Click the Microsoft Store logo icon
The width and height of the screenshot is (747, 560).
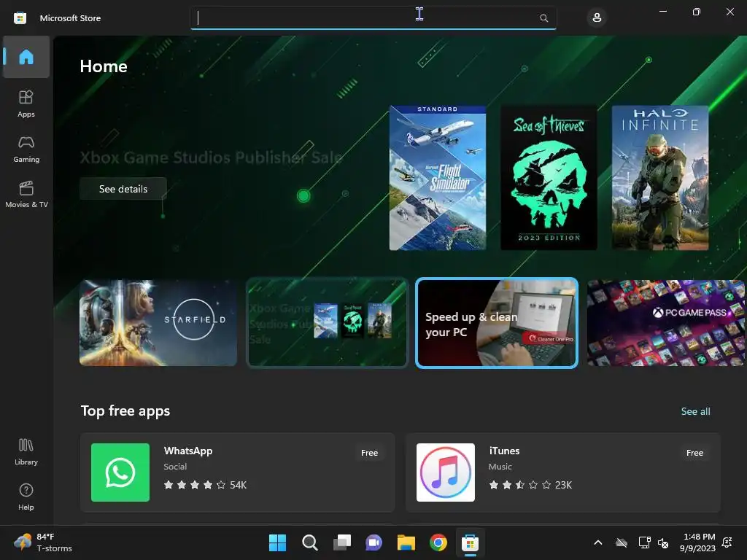click(x=20, y=18)
